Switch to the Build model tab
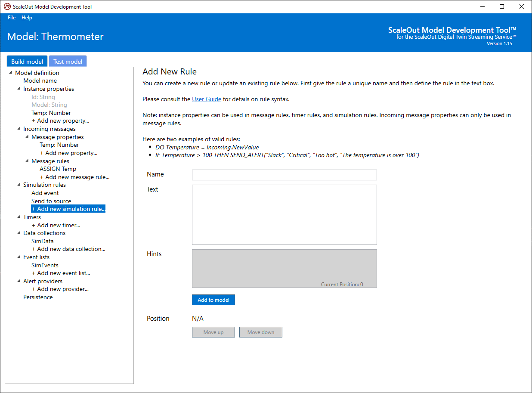Image resolution: width=532 pixels, height=393 pixels. pos(27,61)
